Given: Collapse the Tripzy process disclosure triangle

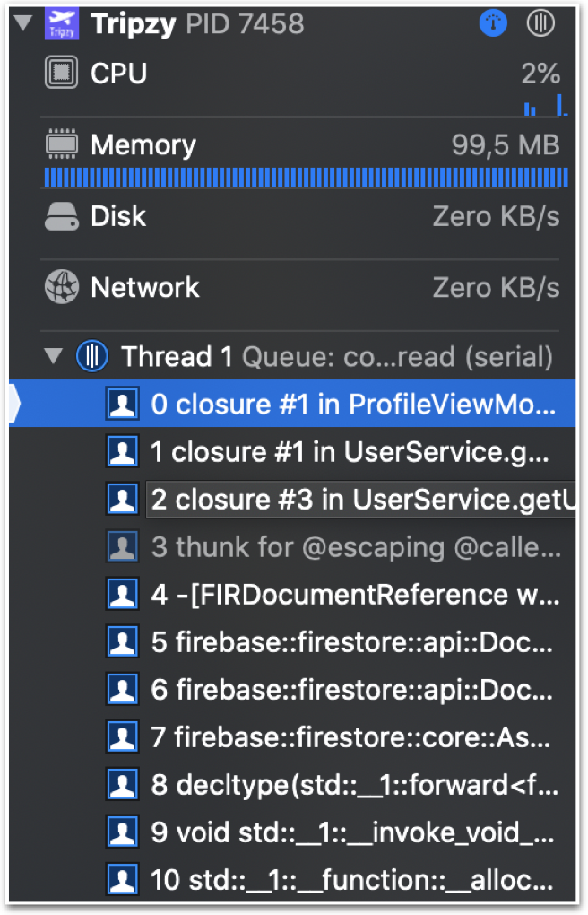Looking at the screenshot, I should pos(23,22).
